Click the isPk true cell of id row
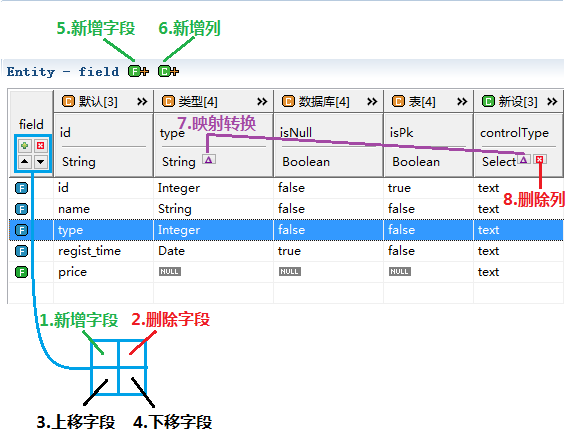 pyautogui.click(x=399, y=188)
